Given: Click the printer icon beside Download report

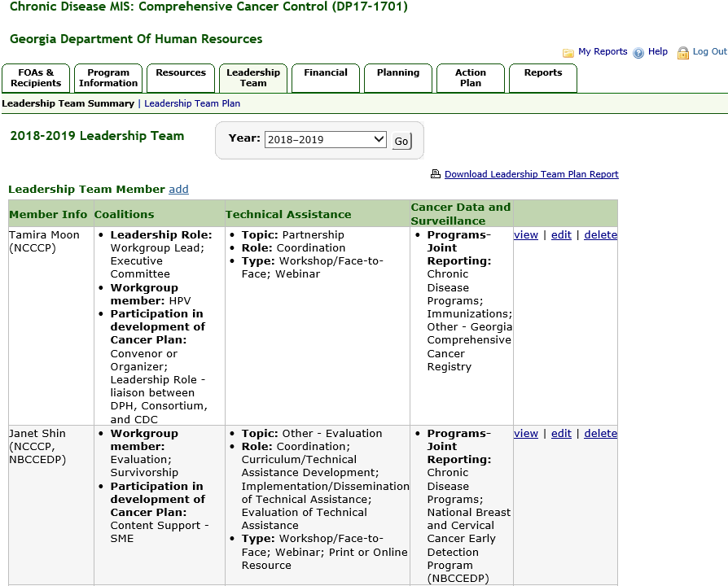Looking at the screenshot, I should (x=435, y=174).
